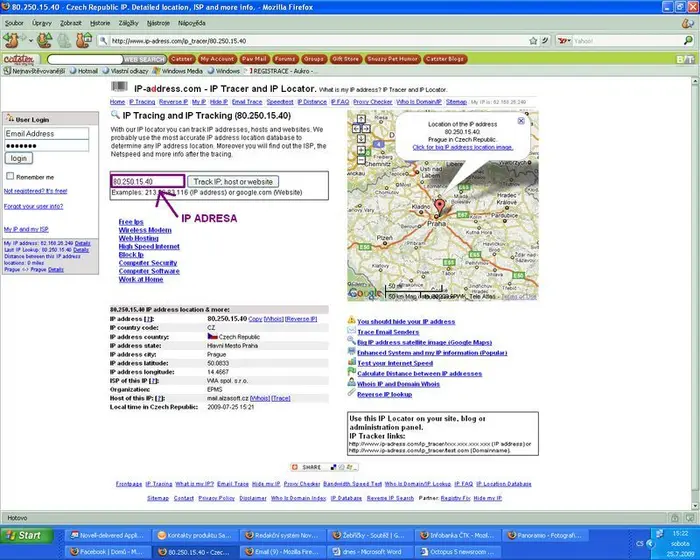Click the big IP address location image link

click(x=462, y=147)
